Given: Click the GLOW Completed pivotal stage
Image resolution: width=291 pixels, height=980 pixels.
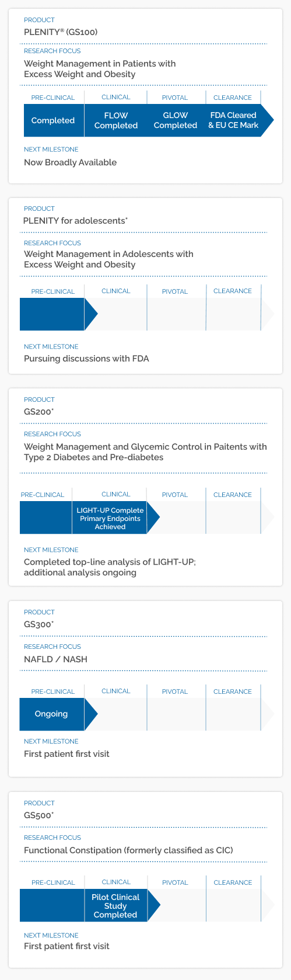Looking at the screenshot, I should coord(176,120).
